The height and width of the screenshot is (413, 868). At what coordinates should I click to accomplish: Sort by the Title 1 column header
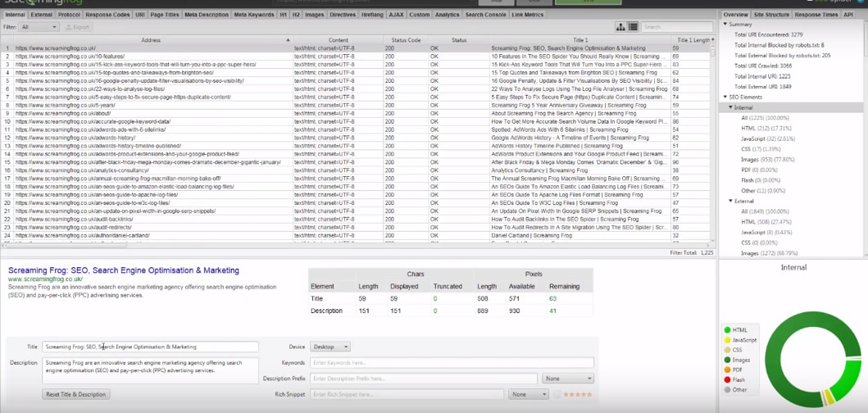click(580, 40)
